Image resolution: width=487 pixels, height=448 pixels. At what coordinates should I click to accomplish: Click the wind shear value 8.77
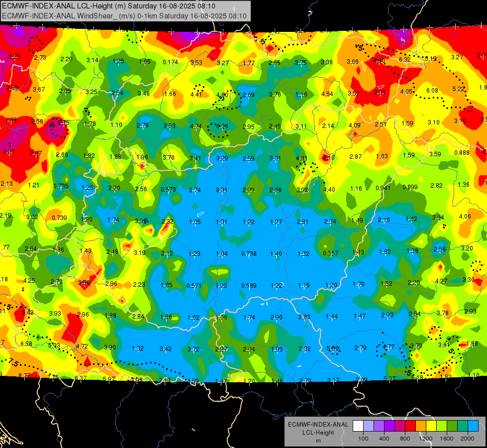coord(24,375)
